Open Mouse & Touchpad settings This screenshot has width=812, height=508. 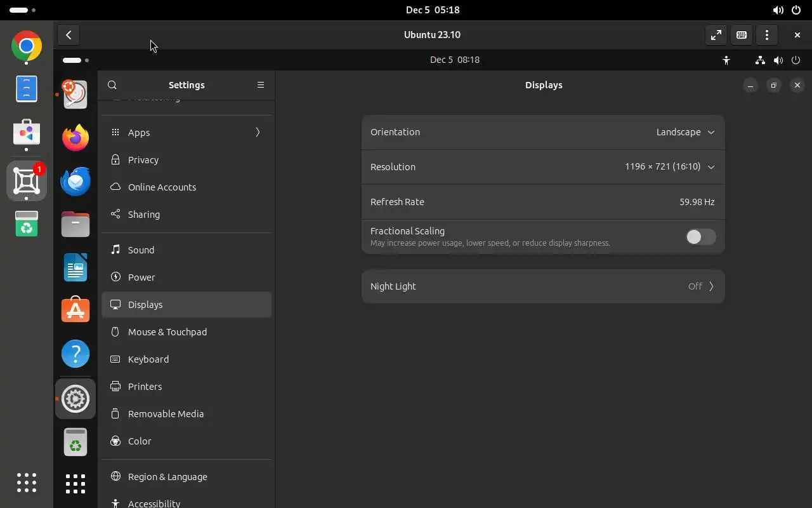click(187, 332)
